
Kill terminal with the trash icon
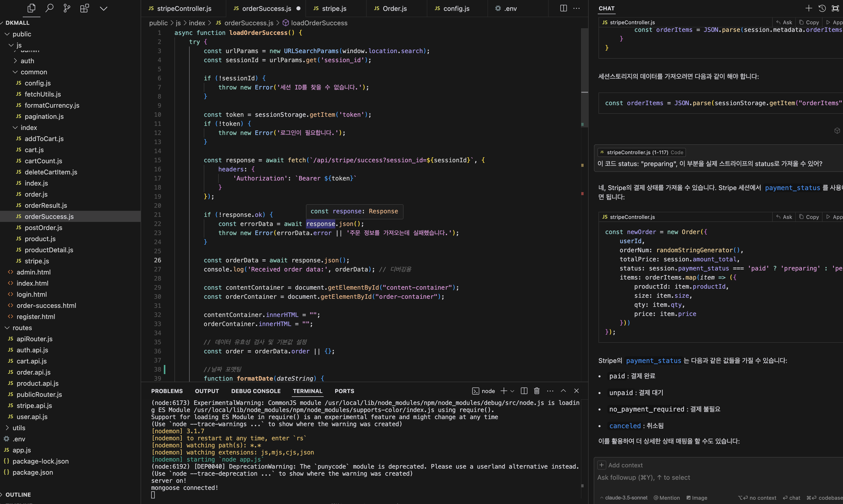click(x=537, y=391)
